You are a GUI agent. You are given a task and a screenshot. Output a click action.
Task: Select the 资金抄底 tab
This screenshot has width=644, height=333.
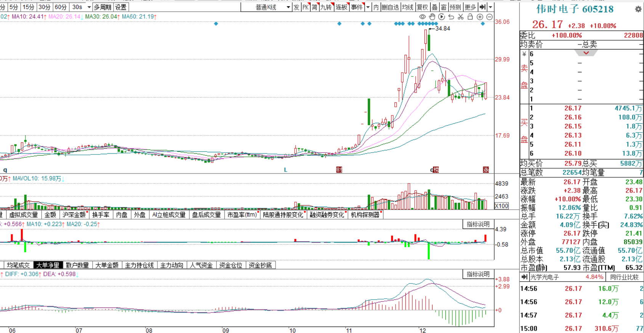pyautogui.click(x=260, y=265)
